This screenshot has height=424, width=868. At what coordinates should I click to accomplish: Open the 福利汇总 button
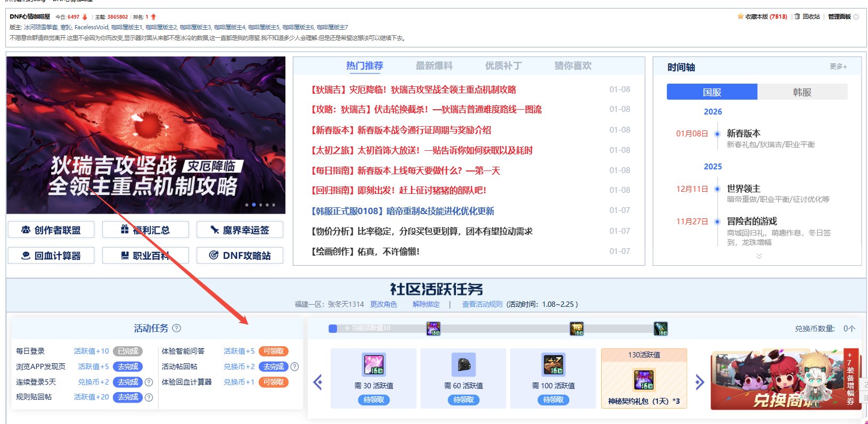tap(145, 230)
